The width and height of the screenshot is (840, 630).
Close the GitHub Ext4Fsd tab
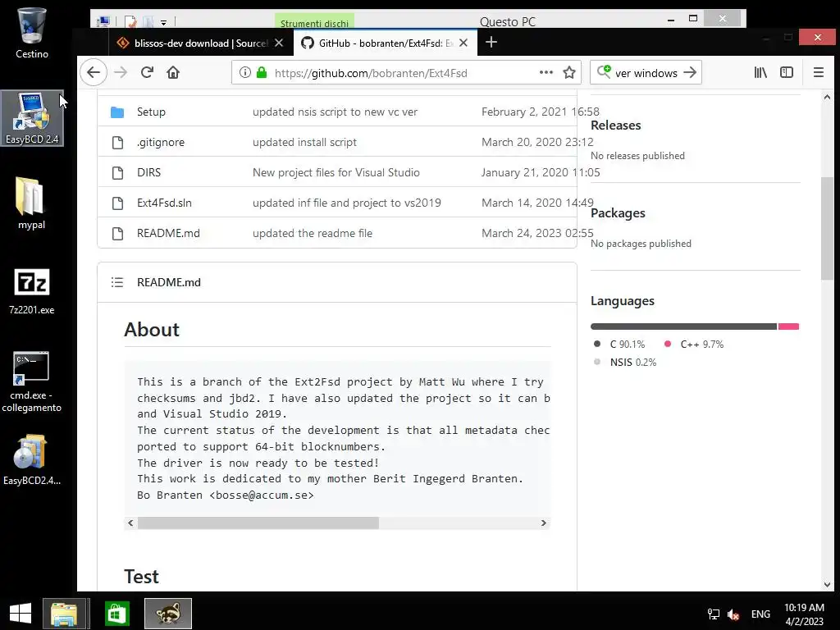[x=463, y=43]
